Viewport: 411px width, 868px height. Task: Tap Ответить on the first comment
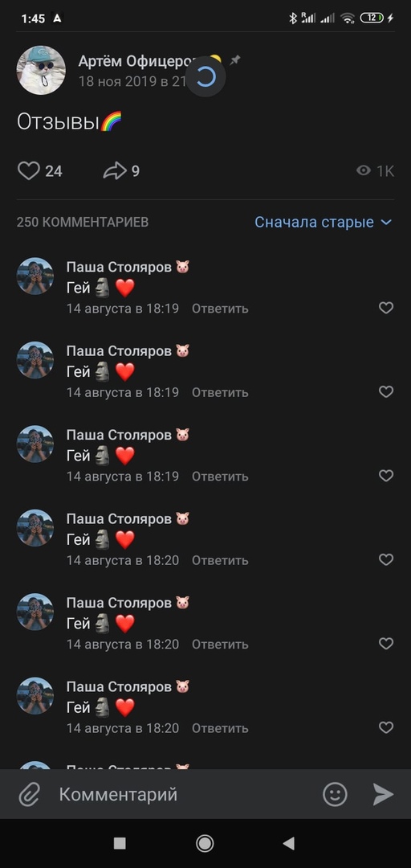[220, 309]
